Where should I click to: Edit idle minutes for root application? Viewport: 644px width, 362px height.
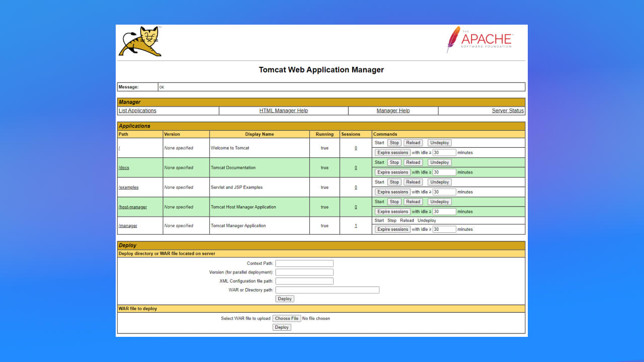pos(444,152)
